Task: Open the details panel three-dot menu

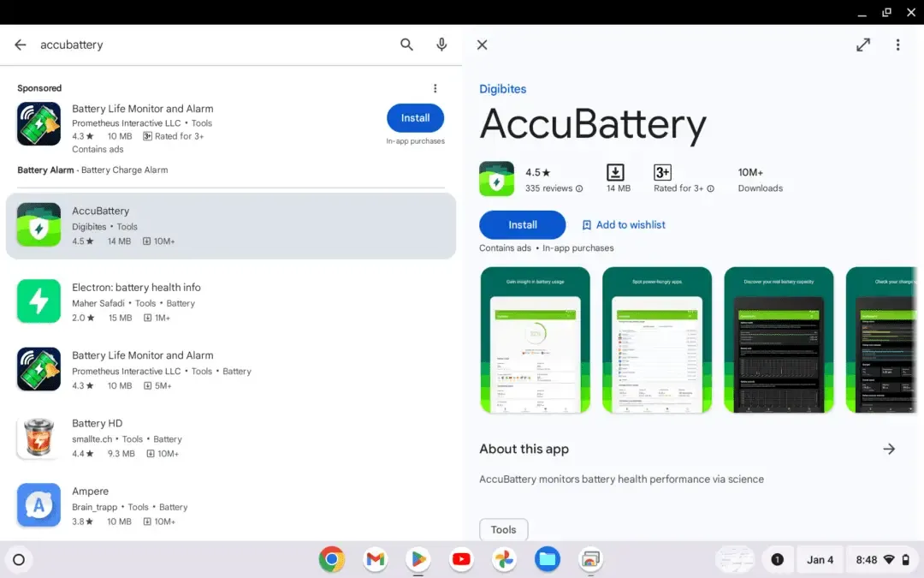Action: 898,45
